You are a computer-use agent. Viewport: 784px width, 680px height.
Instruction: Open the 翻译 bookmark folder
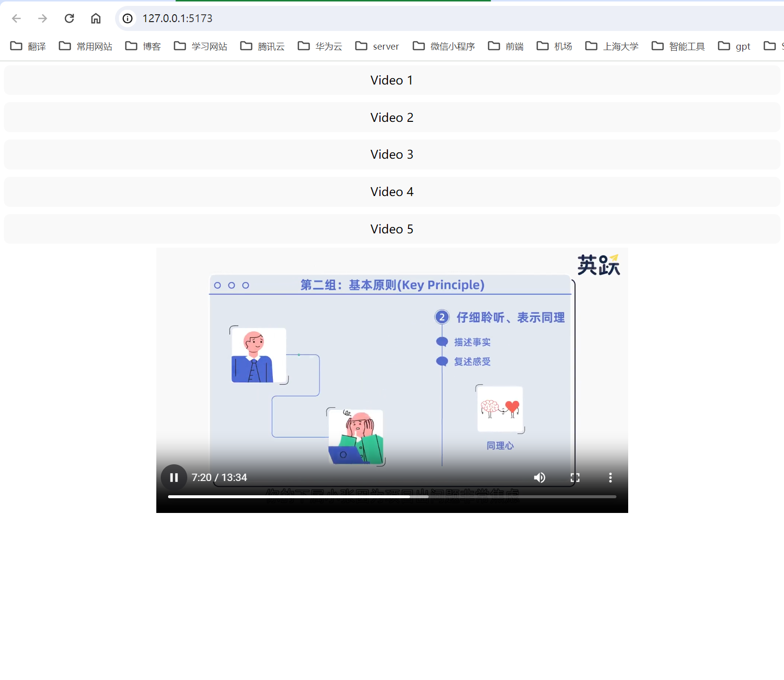(29, 46)
